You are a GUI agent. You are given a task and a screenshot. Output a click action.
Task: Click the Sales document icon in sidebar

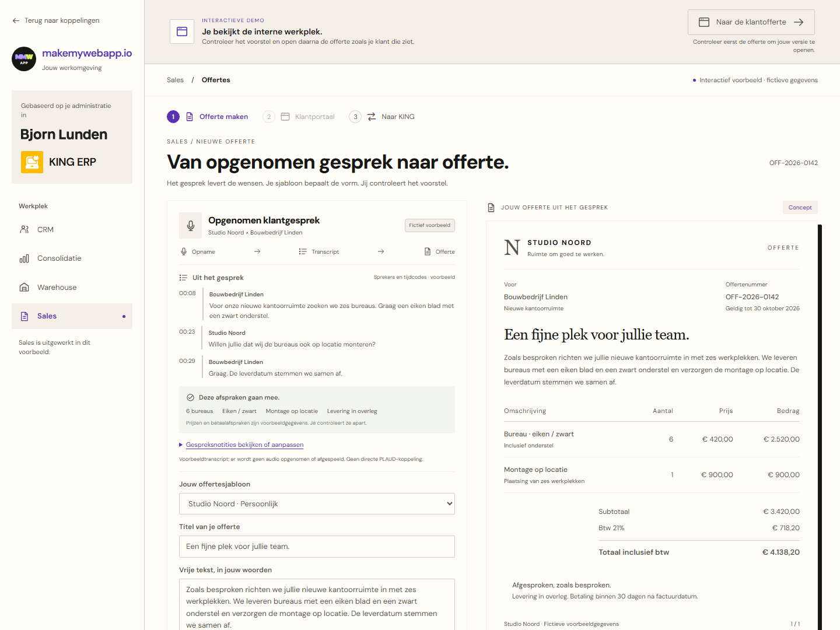[24, 316]
